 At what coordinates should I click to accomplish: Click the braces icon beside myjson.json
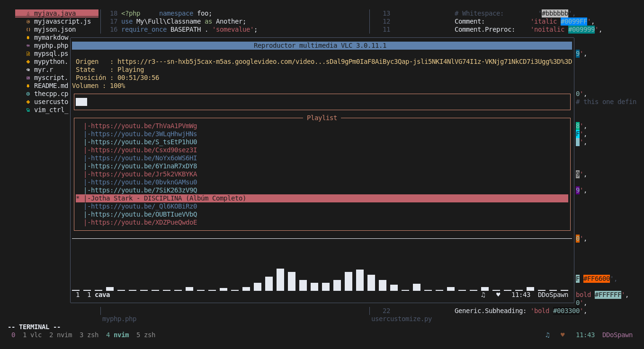pos(28,29)
